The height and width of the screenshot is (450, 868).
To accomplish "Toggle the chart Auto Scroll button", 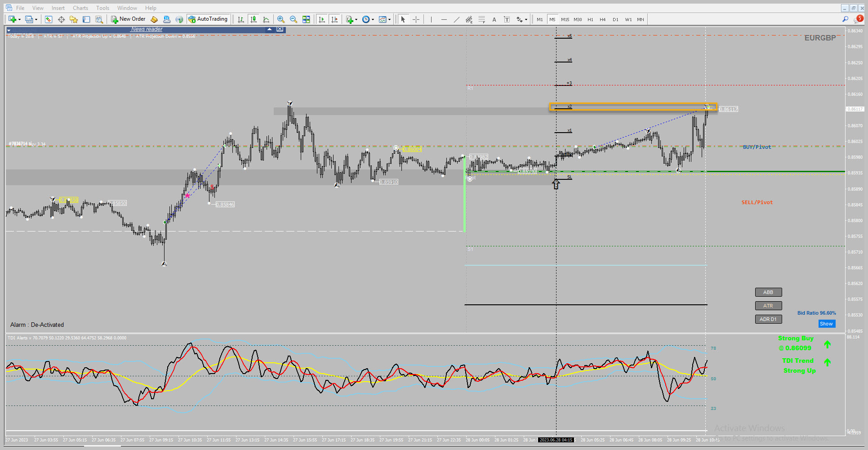I will (x=322, y=19).
